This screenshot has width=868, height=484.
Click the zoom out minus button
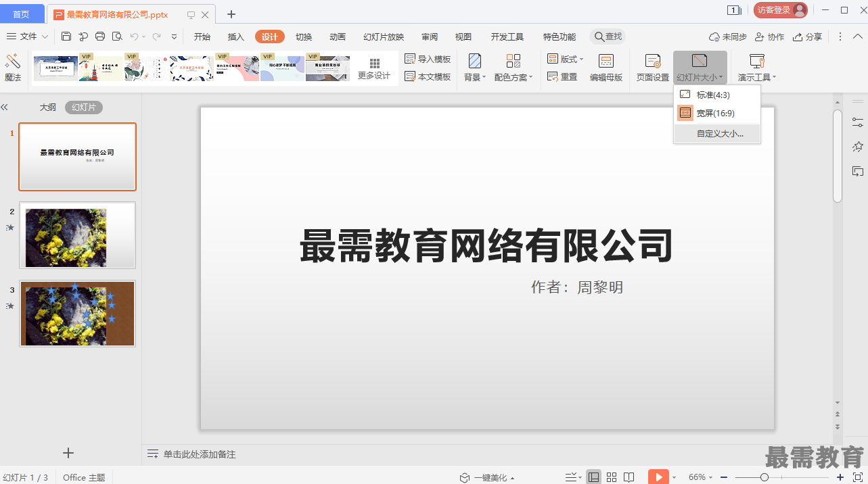[x=724, y=477]
